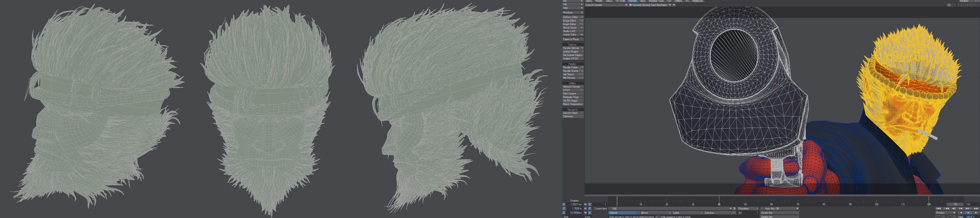The width and height of the screenshot is (980, 218).
Task: Switch to the Modeler Tools tab
Action: 656,1
